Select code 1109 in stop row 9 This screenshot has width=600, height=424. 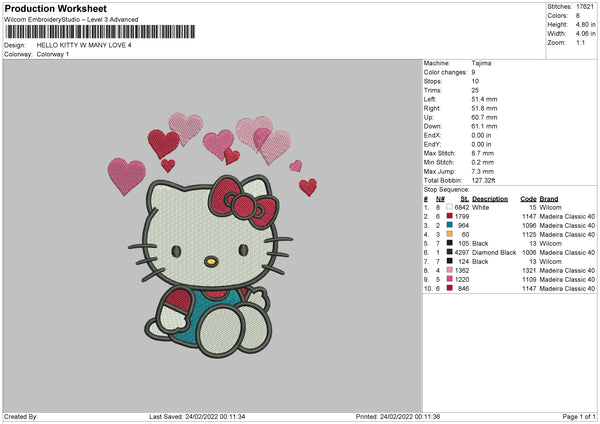coord(529,279)
